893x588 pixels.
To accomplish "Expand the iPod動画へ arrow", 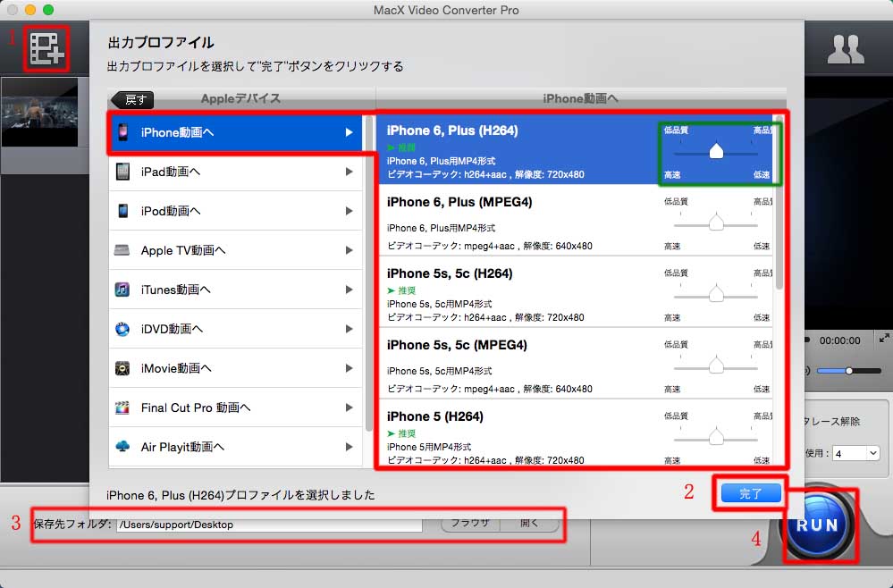I will pos(350,211).
